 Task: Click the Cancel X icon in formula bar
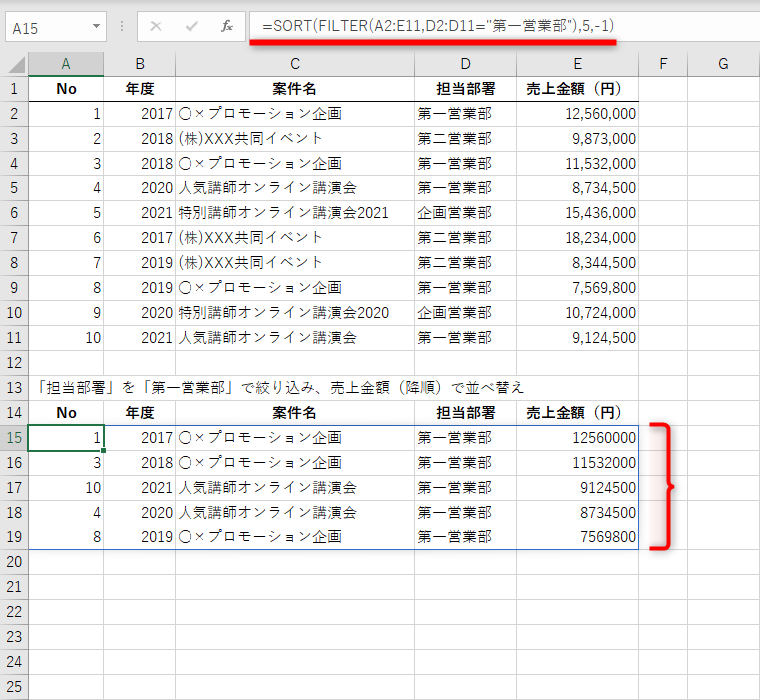point(156,26)
